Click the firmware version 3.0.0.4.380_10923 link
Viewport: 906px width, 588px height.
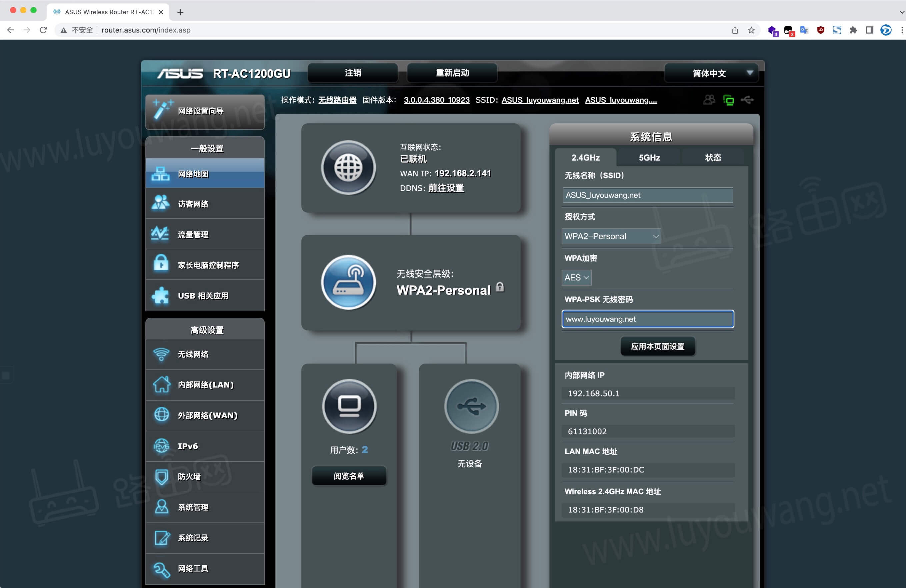tap(436, 100)
